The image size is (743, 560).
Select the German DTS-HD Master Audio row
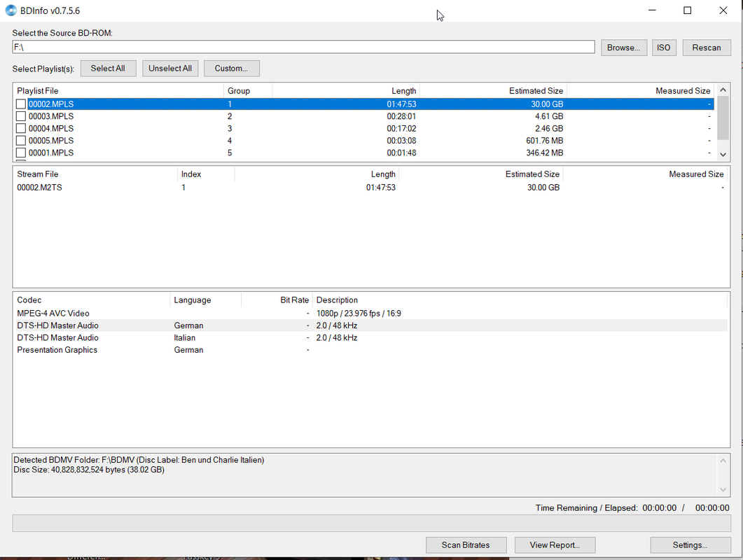[370, 325]
